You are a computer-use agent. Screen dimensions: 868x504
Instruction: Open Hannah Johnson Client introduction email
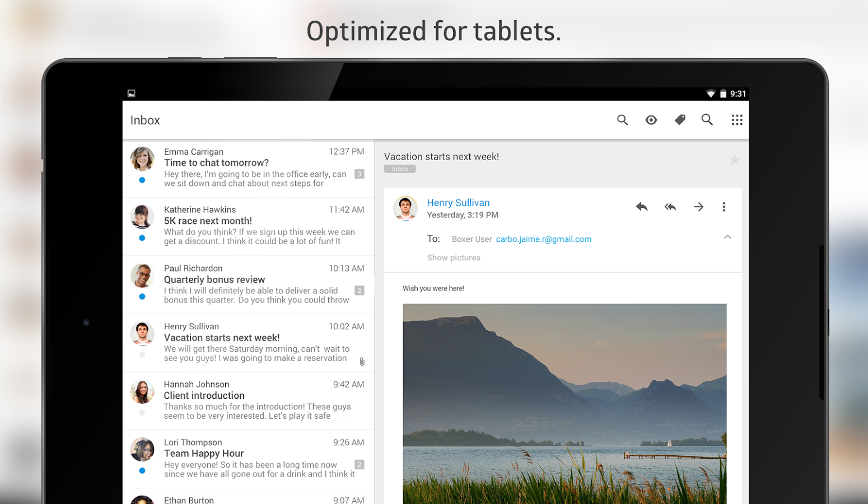(248, 401)
